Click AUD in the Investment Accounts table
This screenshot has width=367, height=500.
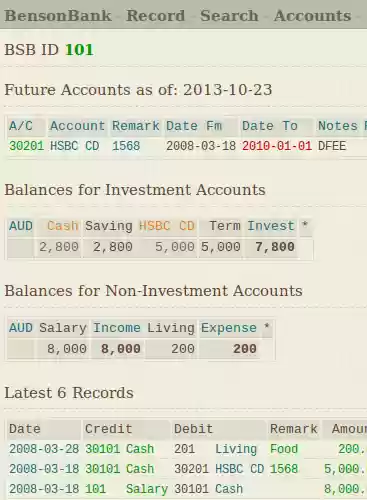(x=21, y=226)
